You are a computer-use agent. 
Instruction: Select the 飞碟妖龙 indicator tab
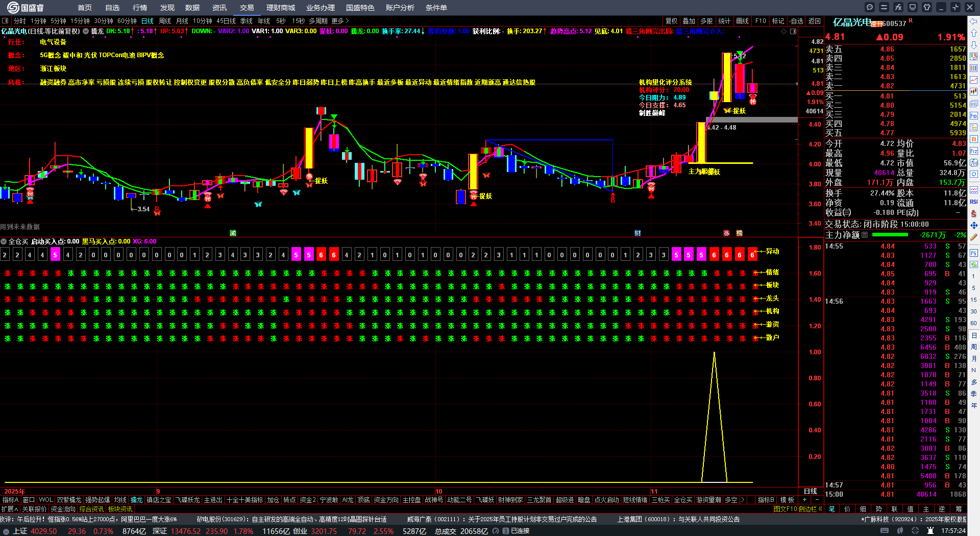click(188, 500)
